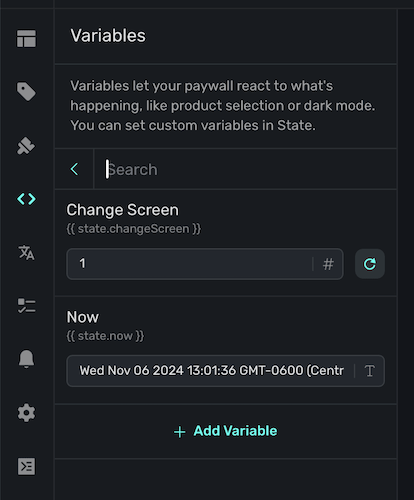Select the theme paintbrush icon
The image size is (414, 500).
click(26, 146)
